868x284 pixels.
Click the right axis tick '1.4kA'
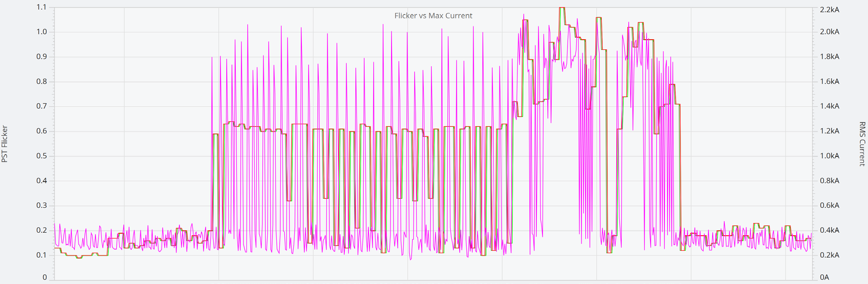[x=829, y=106]
